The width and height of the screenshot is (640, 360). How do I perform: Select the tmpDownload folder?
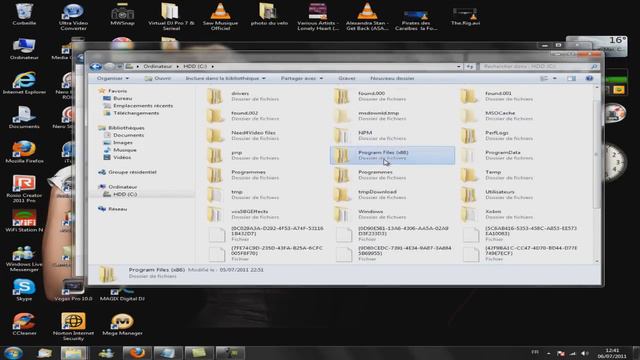(371, 194)
